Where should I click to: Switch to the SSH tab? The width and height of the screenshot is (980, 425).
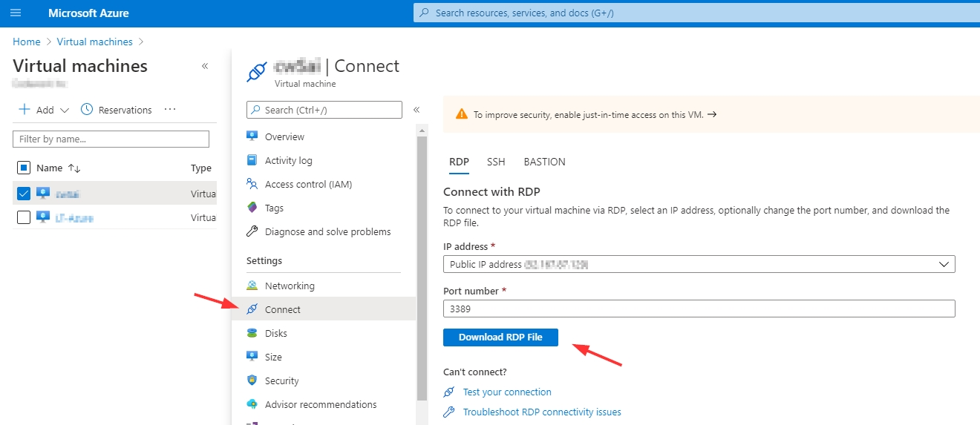496,162
